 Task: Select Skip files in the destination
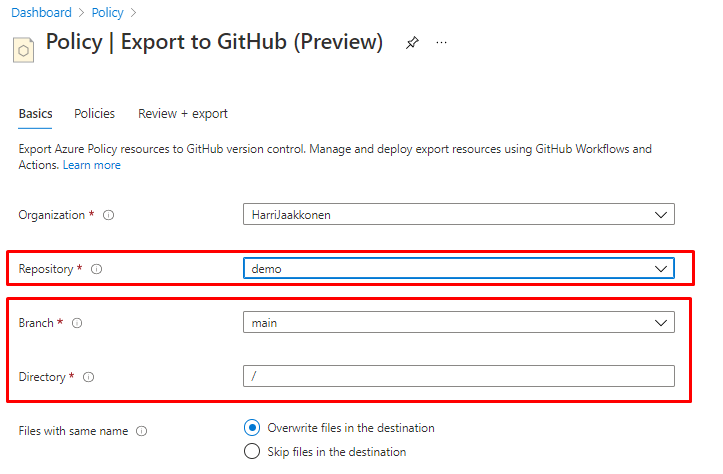tap(252, 452)
